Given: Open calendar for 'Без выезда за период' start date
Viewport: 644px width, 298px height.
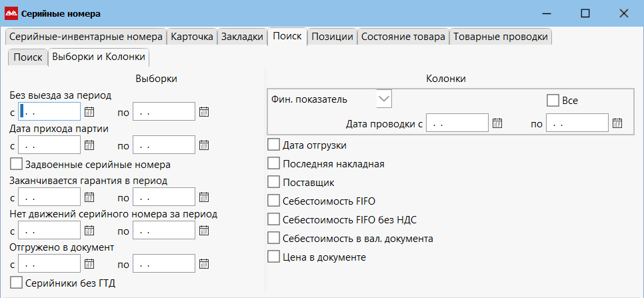Looking at the screenshot, I should (90, 112).
